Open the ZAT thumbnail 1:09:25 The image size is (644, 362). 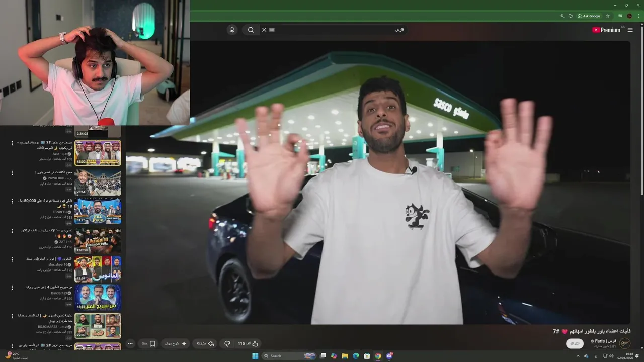point(98,240)
